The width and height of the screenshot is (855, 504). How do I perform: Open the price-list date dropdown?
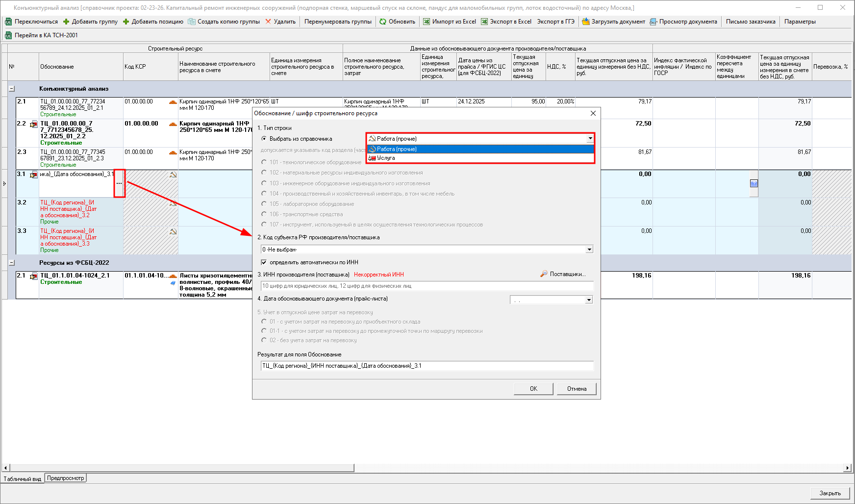tap(589, 300)
